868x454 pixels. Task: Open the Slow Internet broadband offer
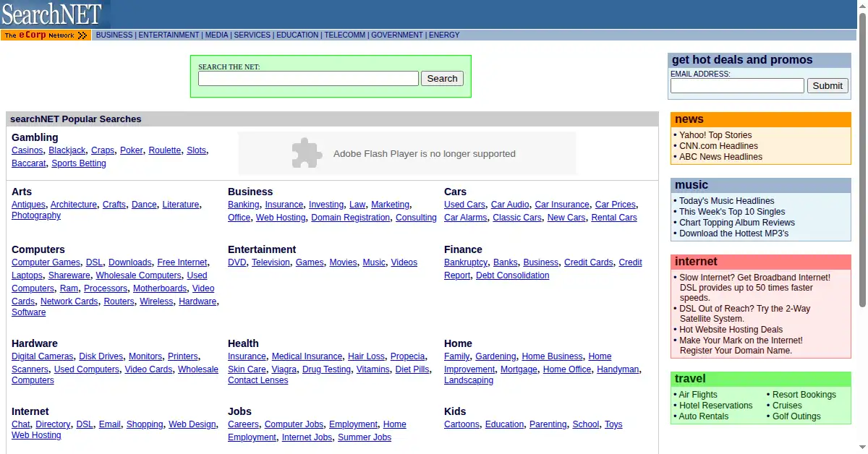754,288
